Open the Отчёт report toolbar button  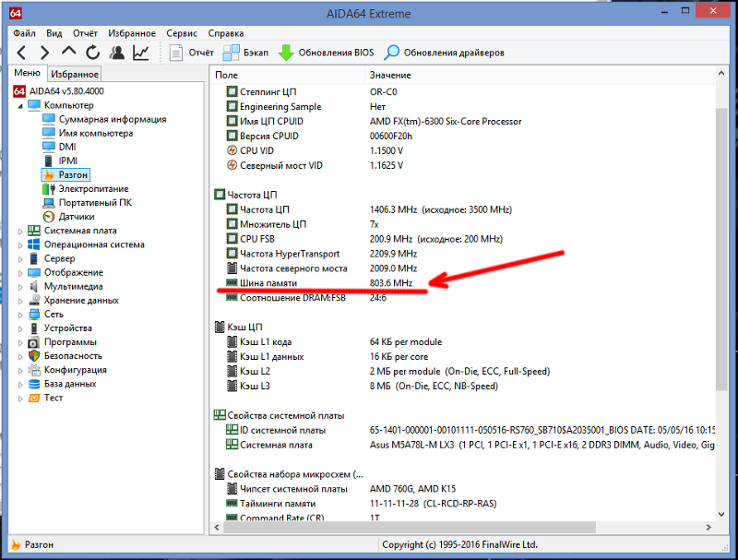[192, 53]
